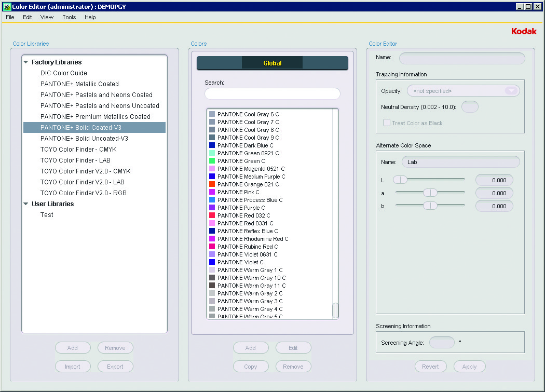Click the Edit button under Colors list
Screen dimensions: 545x392
click(x=293, y=348)
